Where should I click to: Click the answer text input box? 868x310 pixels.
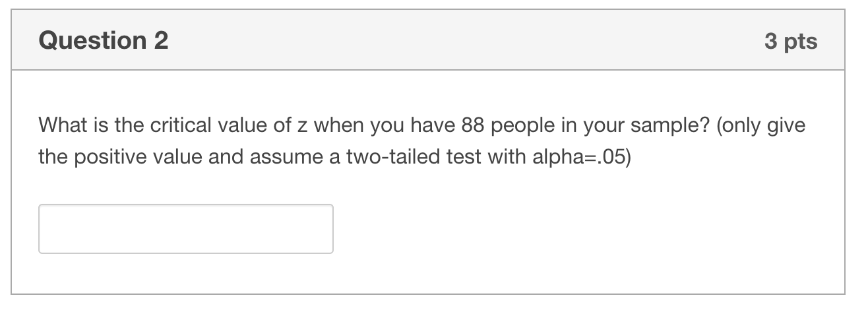point(186,229)
